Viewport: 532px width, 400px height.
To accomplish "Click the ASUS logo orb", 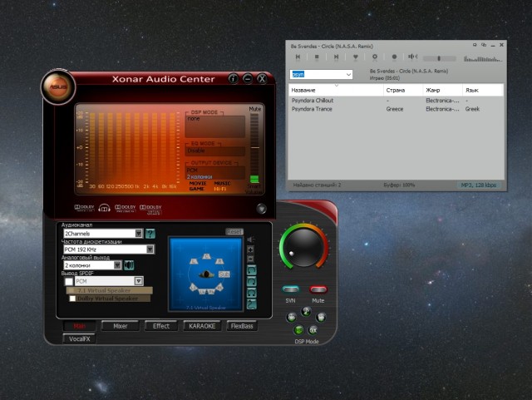I will click(x=58, y=86).
